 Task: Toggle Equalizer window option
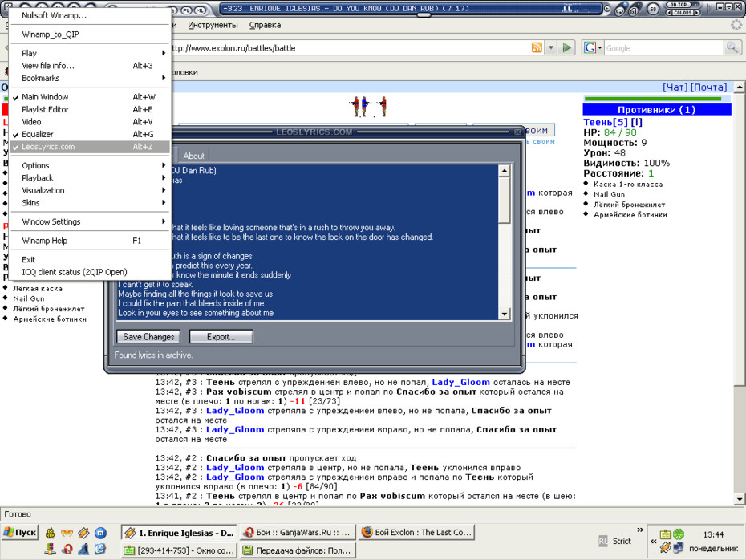[x=90, y=134]
